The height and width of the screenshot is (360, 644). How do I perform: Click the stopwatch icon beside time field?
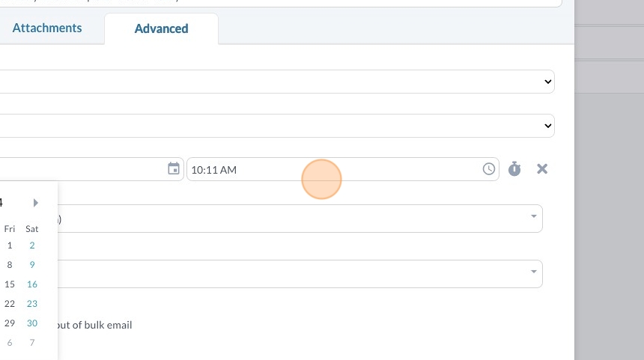[514, 169]
